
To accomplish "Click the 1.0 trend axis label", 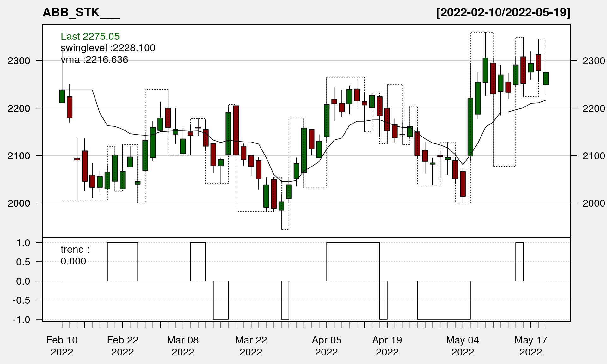I will 23,243.
